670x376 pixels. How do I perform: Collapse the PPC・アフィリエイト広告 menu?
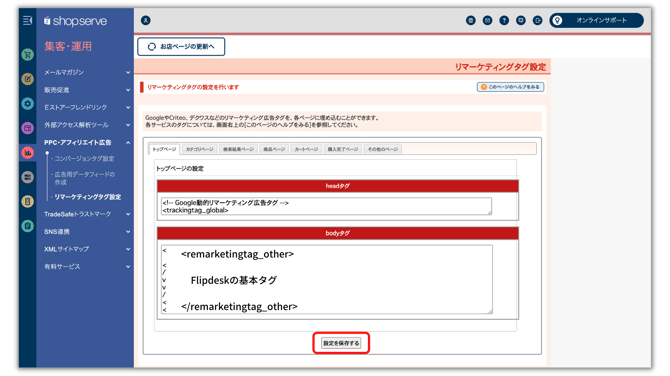87,143
